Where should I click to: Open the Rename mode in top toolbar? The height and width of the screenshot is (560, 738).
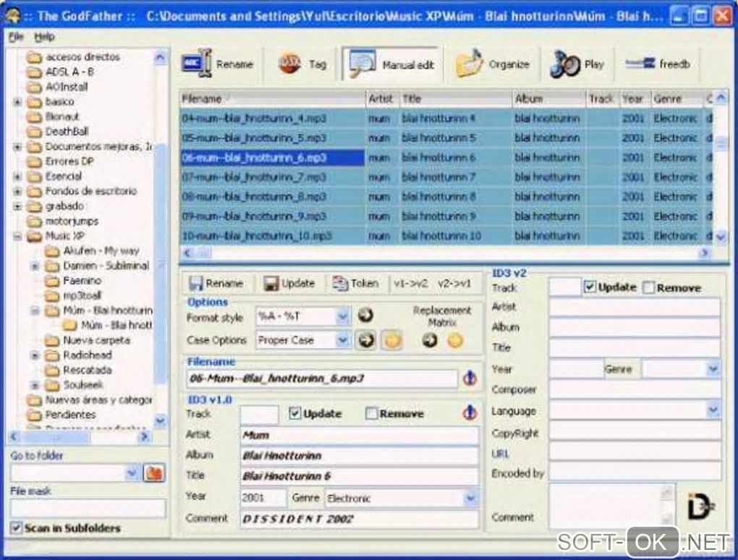click(218, 64)
